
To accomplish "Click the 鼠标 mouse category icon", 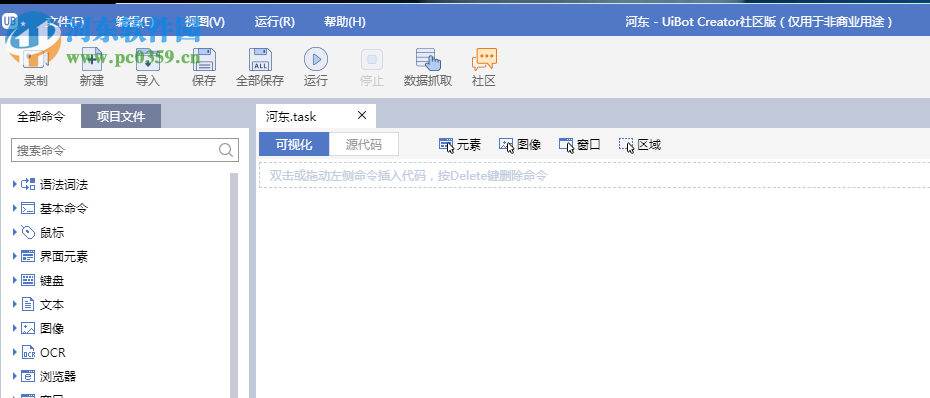I will click(x=28, y=233).
